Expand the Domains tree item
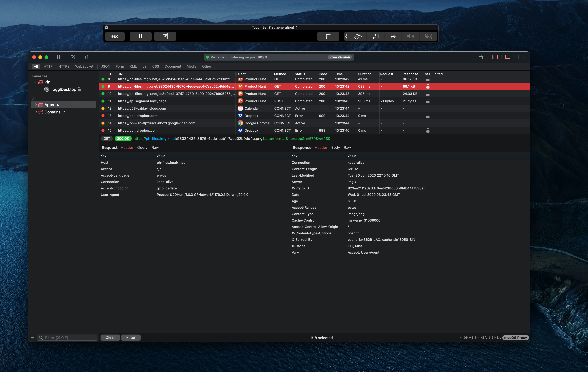Image resolution: width=588 pixels, height=372 pixels. [36, 112]
